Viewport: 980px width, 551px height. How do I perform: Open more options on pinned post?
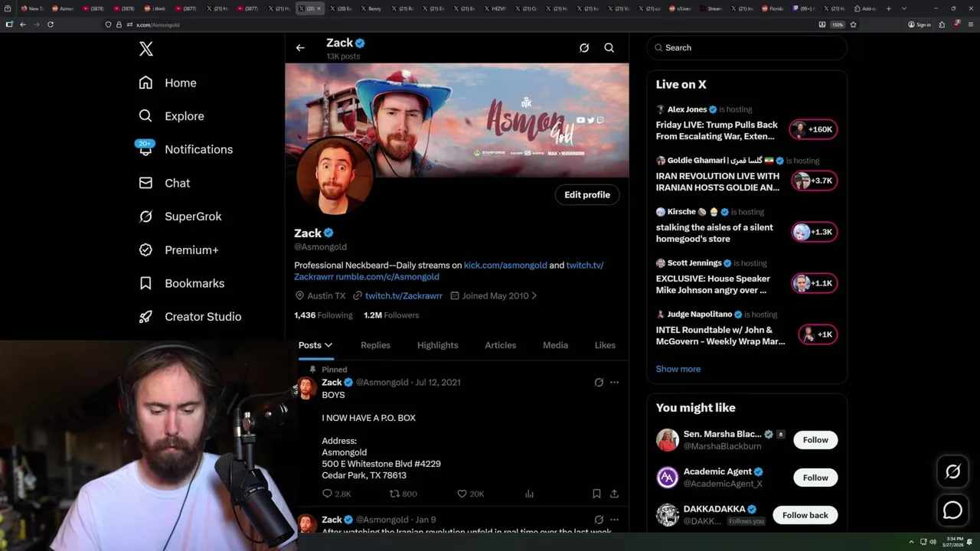point(614,383)
